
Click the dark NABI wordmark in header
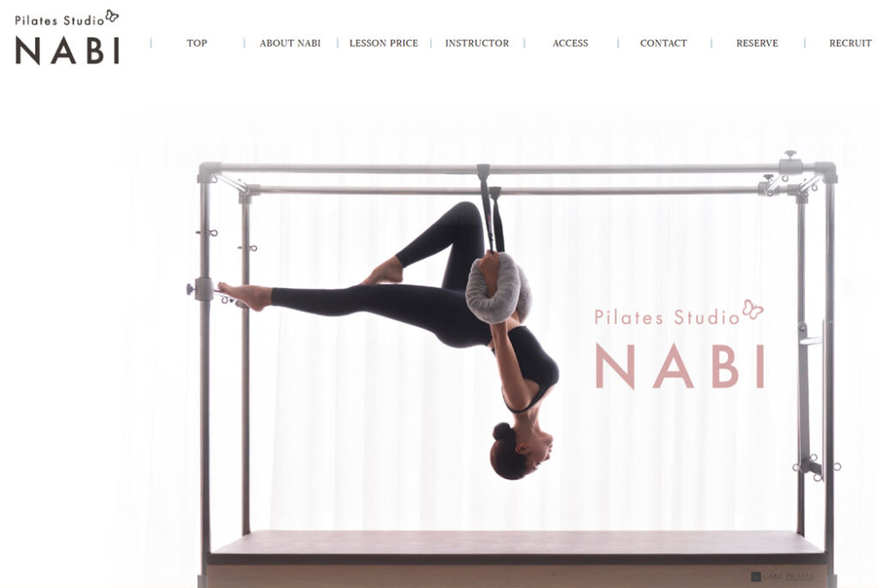point(68,50)
